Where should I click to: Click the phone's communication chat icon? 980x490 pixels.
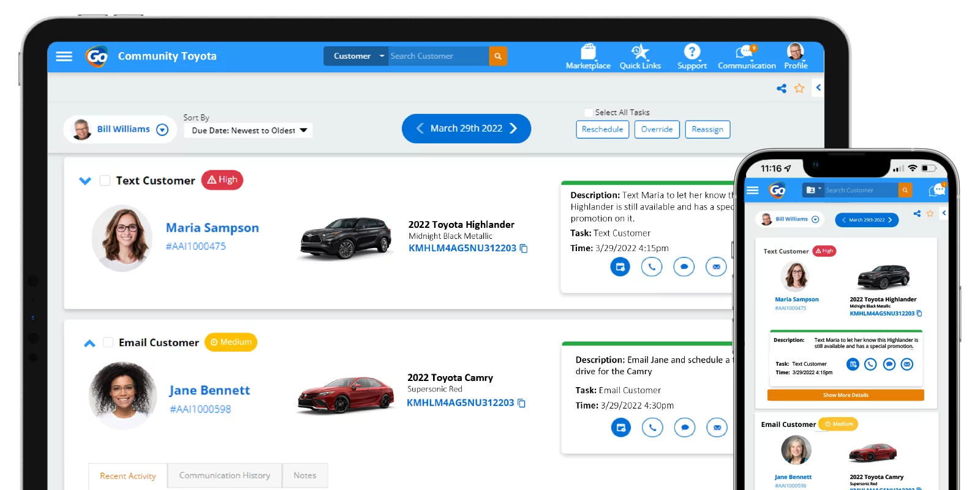937,190
